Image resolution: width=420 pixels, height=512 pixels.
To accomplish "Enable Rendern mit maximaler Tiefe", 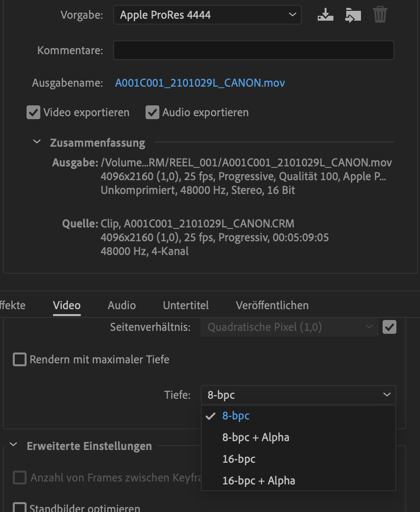I will pyautogui.click(x=19, y=359).
